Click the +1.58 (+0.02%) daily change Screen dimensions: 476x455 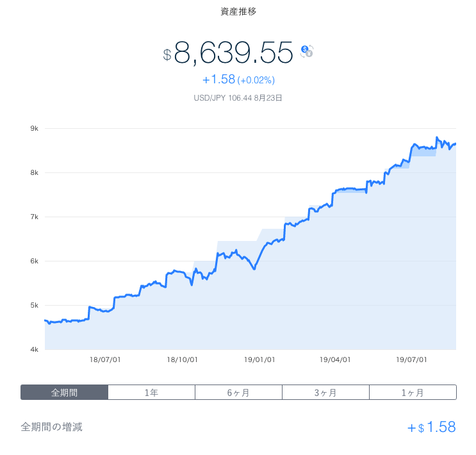point(238,80)
